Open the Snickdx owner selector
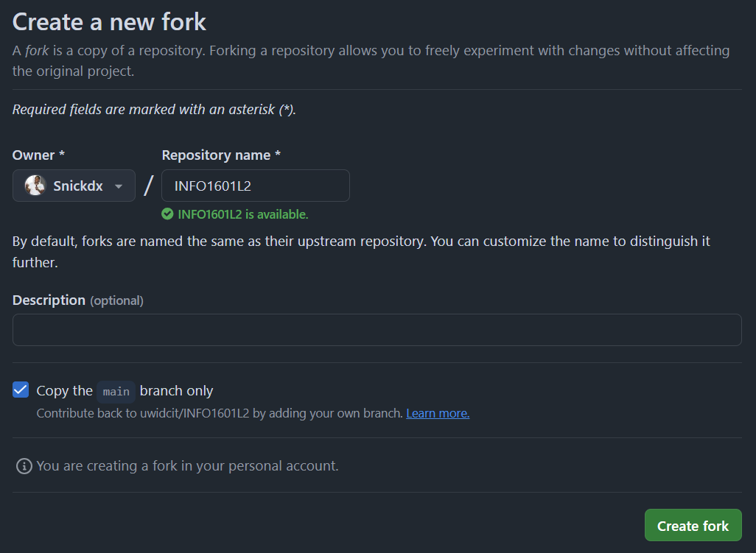The width and height of the screenshot is (756, 553). tap(74, 186)
